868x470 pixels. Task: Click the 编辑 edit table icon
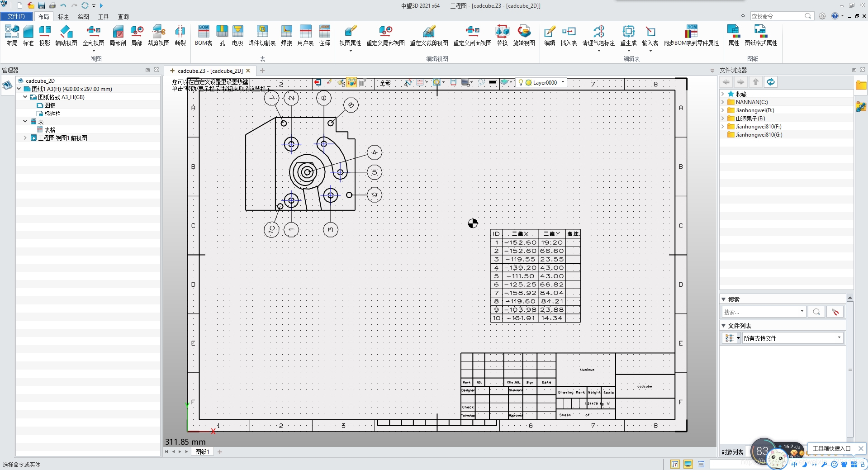pos(550,35)
